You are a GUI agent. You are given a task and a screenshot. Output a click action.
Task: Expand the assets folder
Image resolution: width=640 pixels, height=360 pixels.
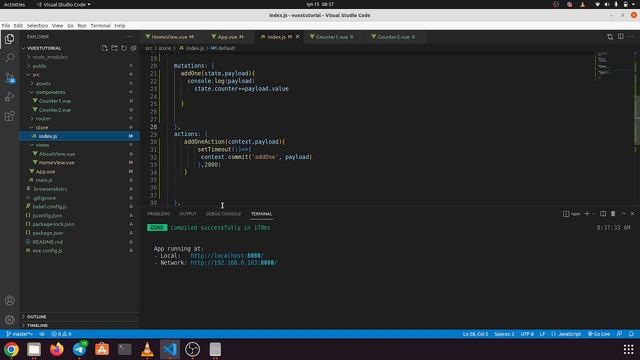tap(43, 83)
